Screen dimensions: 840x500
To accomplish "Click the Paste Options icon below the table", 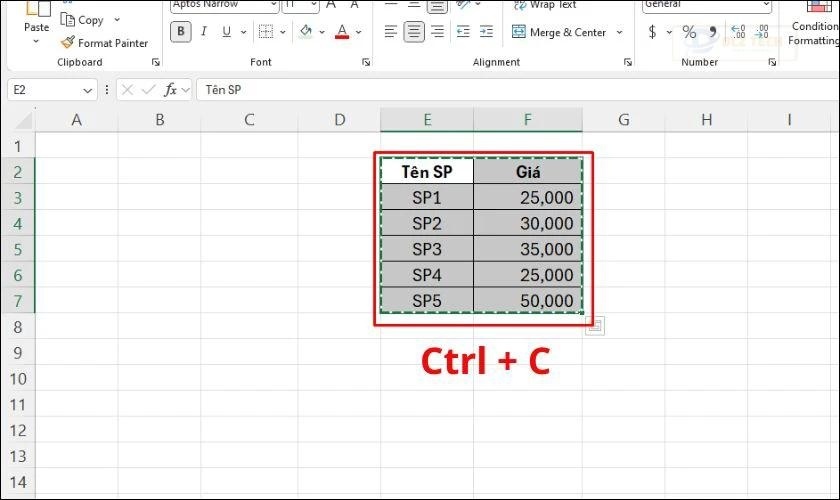I will pyautogui.click(x=594, y=324).
